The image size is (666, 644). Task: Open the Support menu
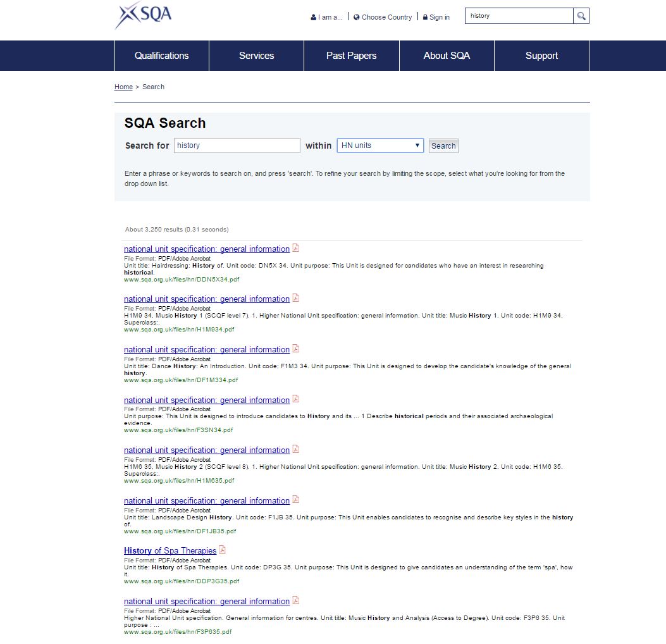click(541, 56)
